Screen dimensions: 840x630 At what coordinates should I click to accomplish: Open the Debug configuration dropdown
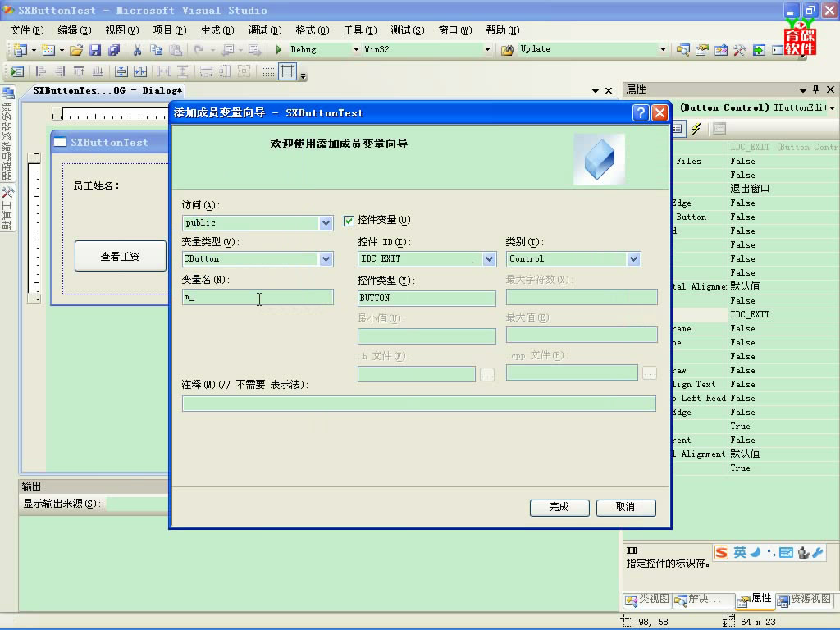click(x=356, y=50)
